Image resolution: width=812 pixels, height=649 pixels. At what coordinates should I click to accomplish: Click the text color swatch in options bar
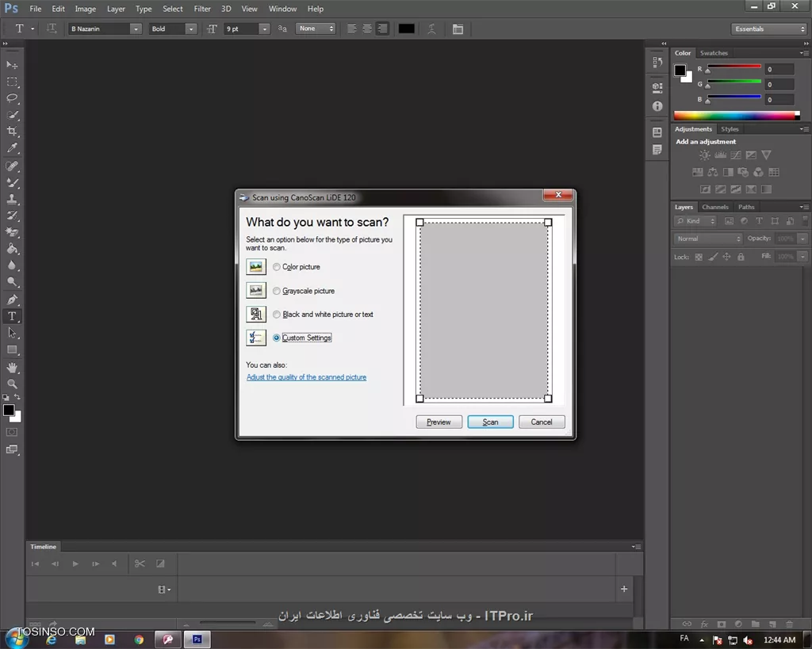pos(406,29)
